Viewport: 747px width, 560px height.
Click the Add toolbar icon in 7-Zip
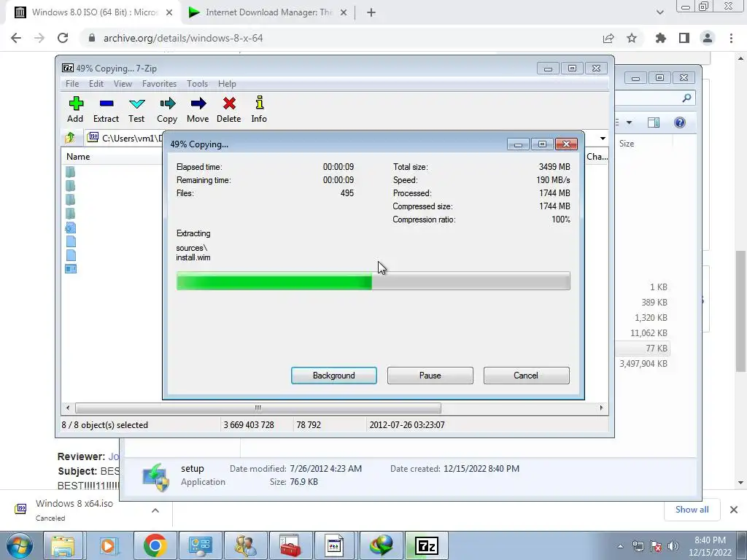(x=75, y=109)
